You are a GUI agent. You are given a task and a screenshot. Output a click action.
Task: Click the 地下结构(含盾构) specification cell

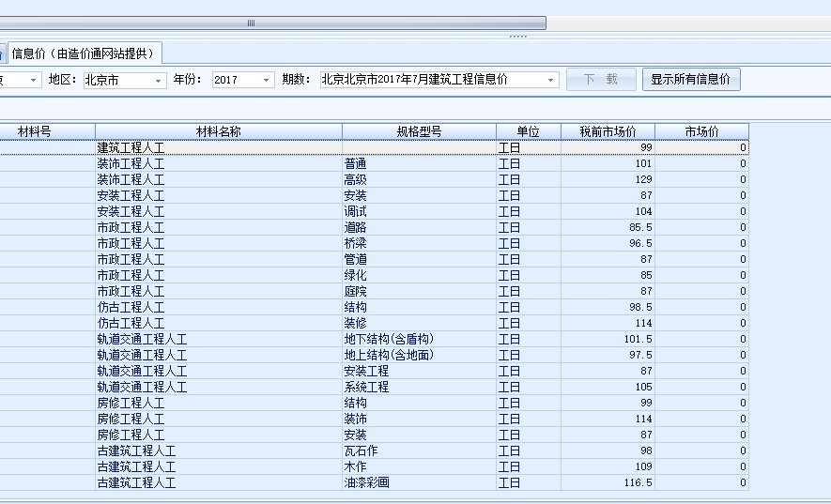(418, 340)
